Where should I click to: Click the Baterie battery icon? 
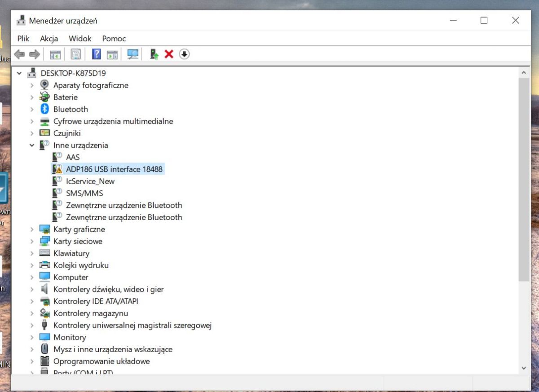tap(44, 97)
